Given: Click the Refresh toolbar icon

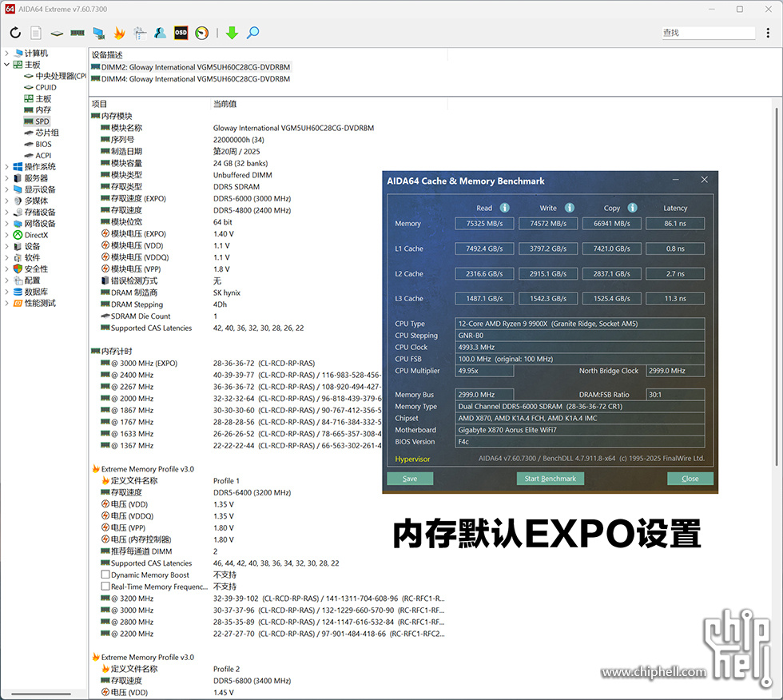Looking at the screenshot, I should point(15,33).
